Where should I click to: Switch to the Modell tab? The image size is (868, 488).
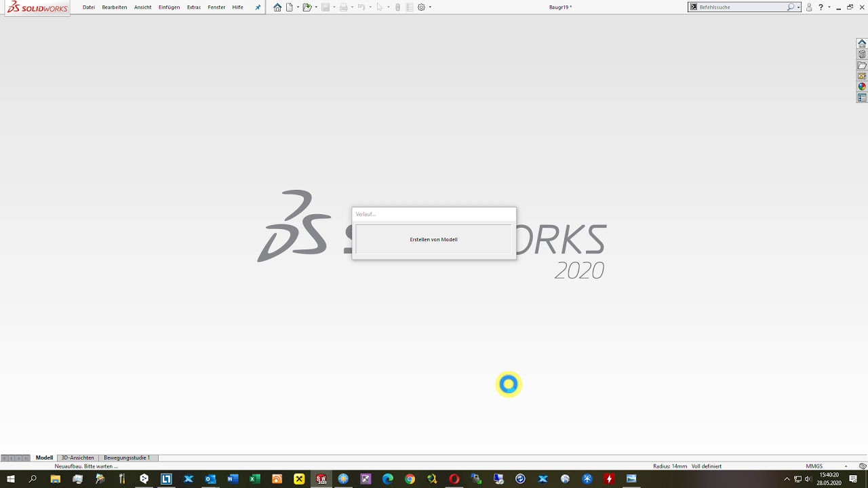[x=44, y=457]
